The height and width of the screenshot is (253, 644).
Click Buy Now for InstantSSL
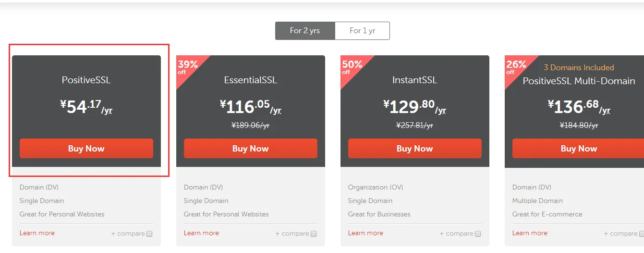pos(414,149)
